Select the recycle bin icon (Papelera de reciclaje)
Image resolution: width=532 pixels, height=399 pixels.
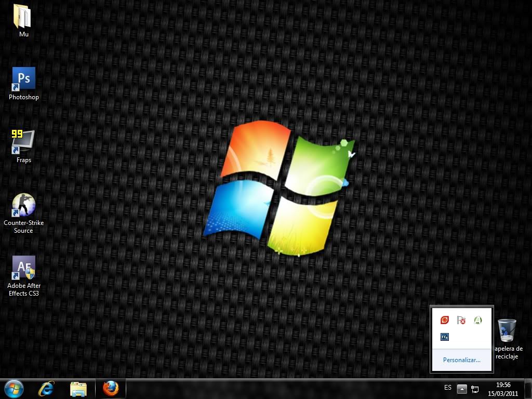(x=507, y=330)
